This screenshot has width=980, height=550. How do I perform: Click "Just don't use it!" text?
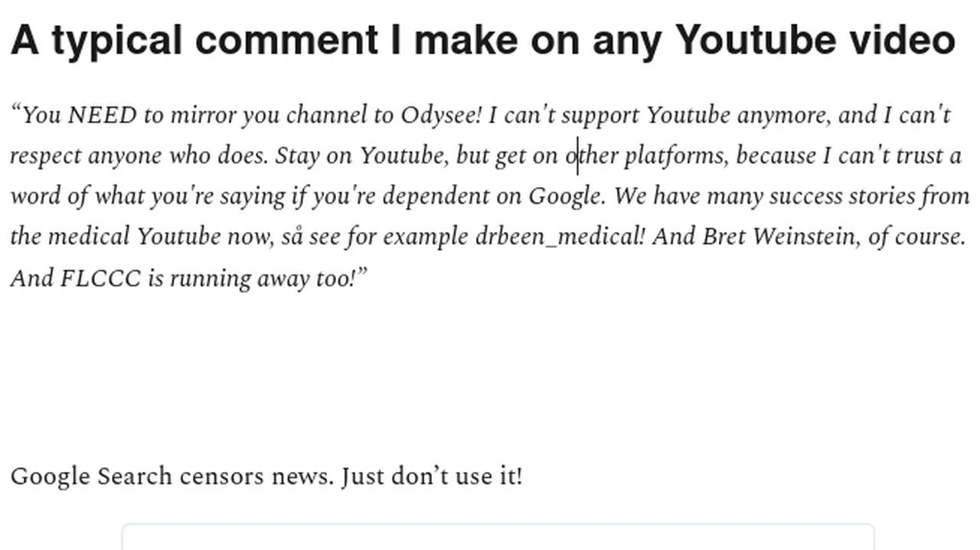pyautogui.click(x=432, y=476)
